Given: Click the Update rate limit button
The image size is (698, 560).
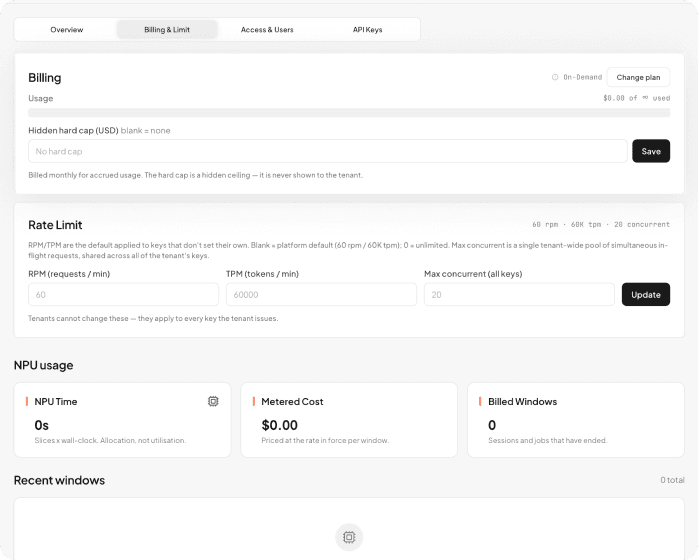Looking at the screenshot, I should pyautogui.click(x=645, y=295).
